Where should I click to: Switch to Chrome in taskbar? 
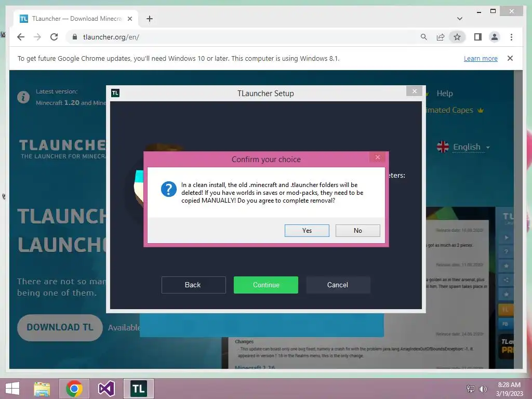pos(74,389)
